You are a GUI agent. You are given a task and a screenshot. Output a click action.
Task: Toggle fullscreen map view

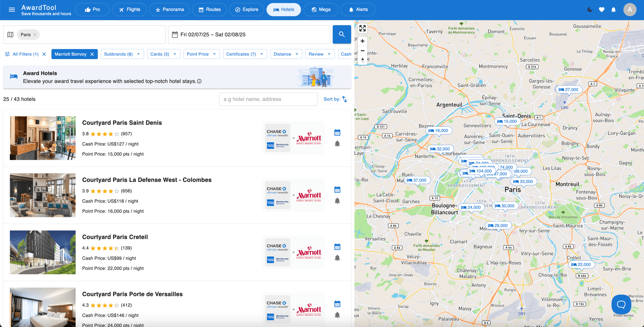[x=362, y=28]
